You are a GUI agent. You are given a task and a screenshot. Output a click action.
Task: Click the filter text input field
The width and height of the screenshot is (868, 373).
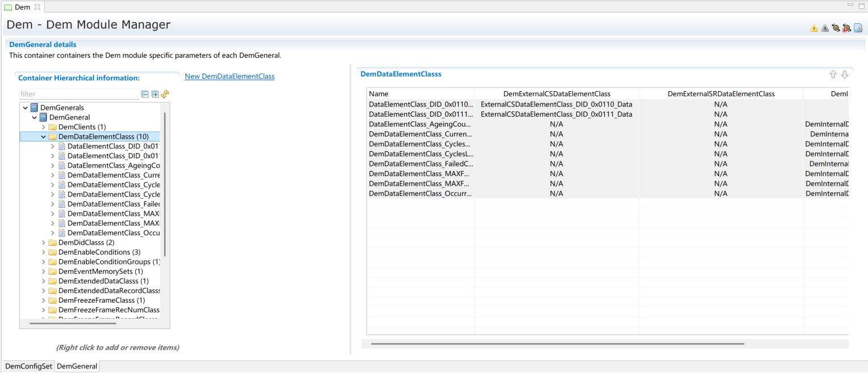[x=79, y=95]
